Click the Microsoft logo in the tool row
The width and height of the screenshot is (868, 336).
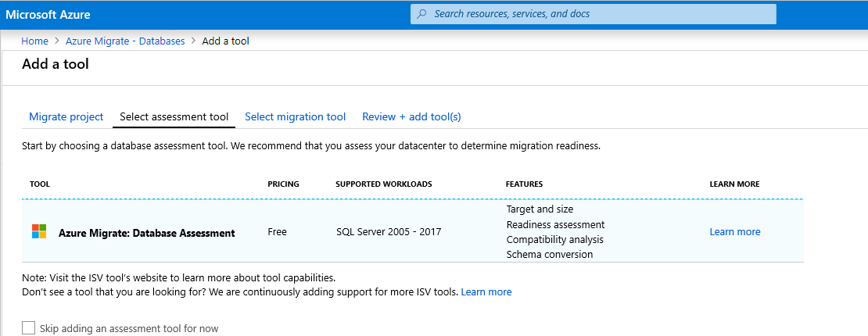click(39, 232)
